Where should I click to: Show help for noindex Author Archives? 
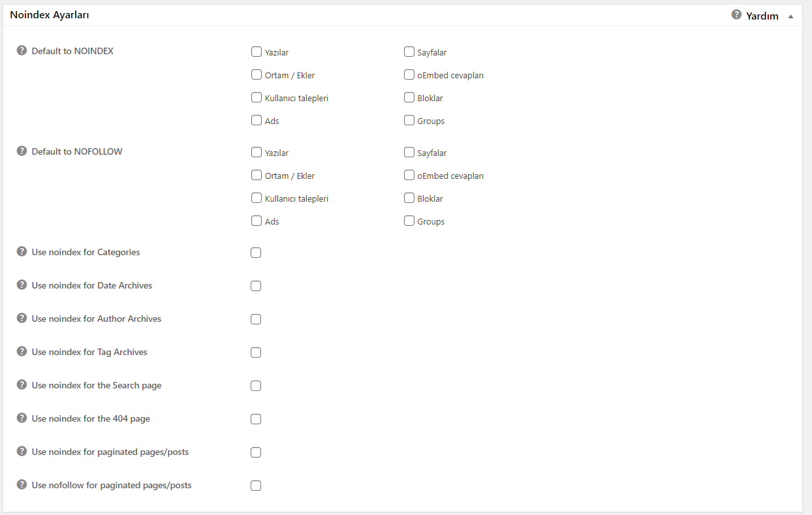(22, 318)
